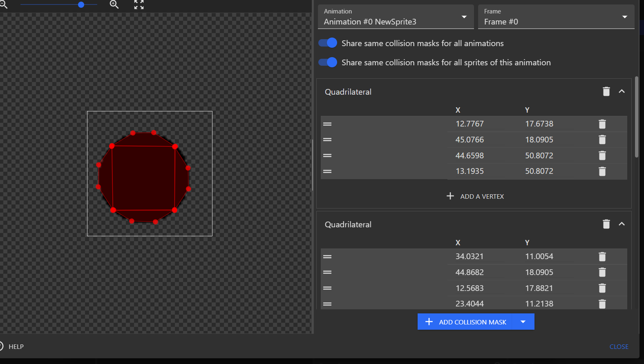Open the Animation dropdown selector
644x364 pixels.
395,17
